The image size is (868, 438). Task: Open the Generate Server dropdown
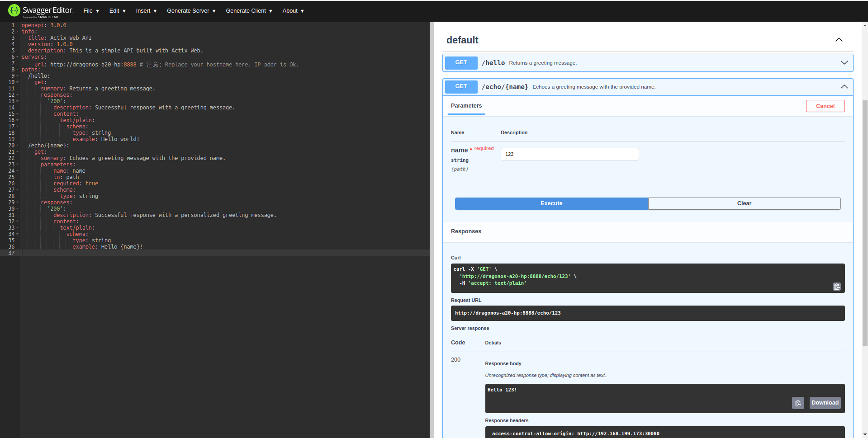coord(191,11)
